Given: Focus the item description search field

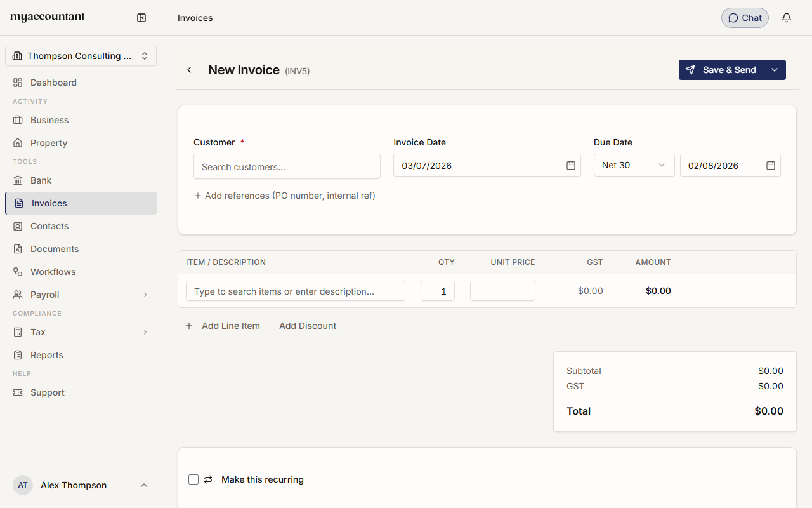Looking at the screenshot, I should tap(296, 291).
